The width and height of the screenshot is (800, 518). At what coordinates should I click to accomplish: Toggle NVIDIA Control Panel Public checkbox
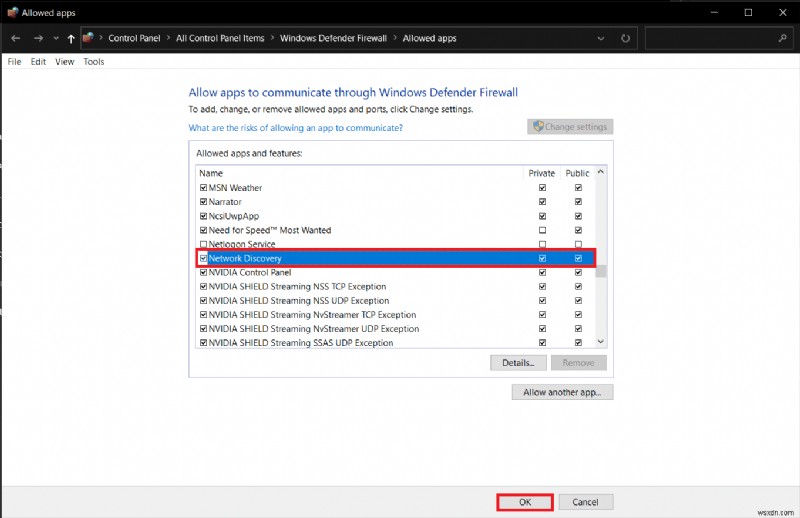(578, 273)
